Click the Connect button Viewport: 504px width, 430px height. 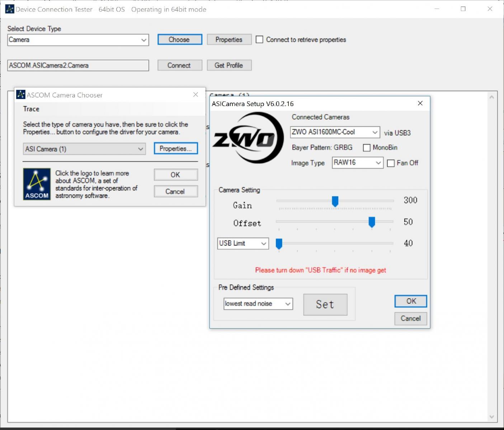tap(180, 65)
